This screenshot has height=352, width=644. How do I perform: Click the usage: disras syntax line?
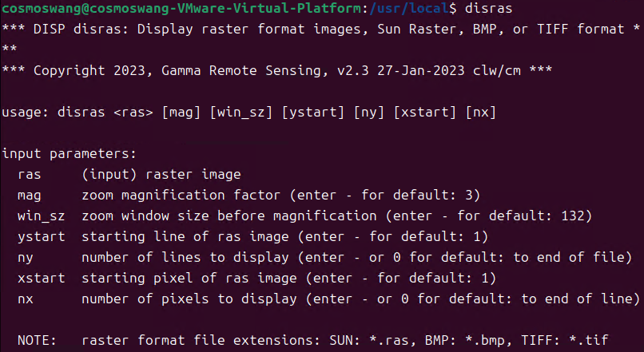click(249, 112)
